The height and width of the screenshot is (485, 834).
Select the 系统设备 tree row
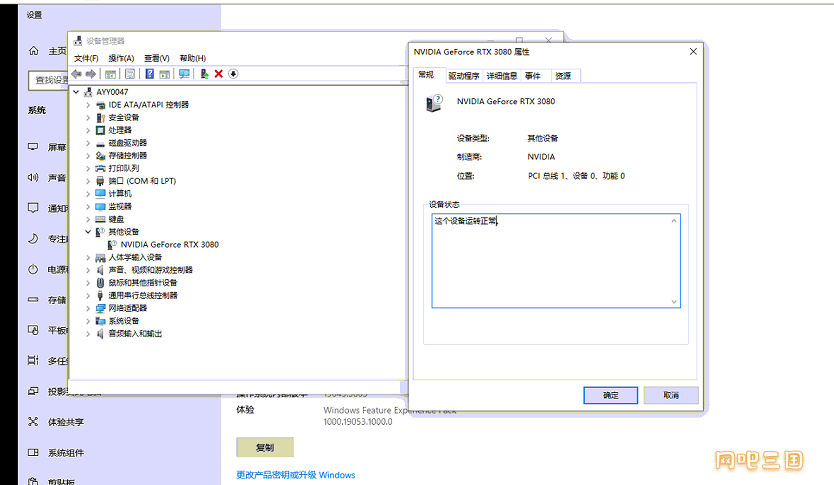click(124, 321)
